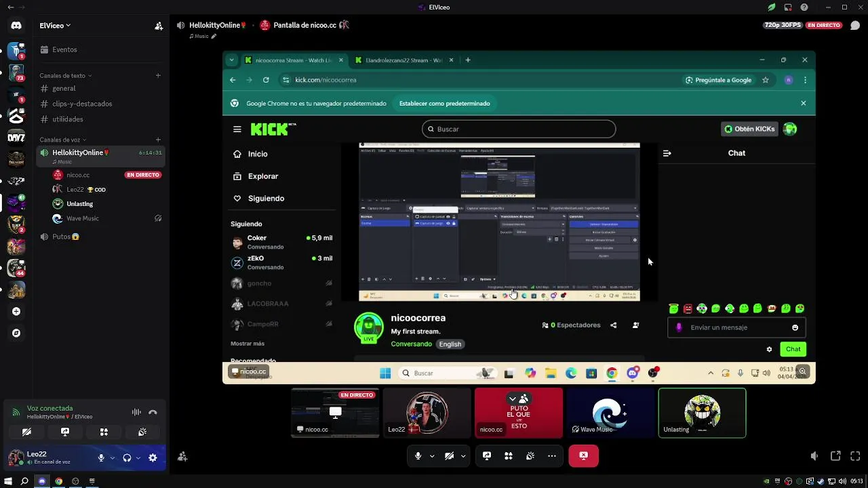Open output device options arrow in user panel
Viewport: 868px width, 488px height.
tap(138, 458)
